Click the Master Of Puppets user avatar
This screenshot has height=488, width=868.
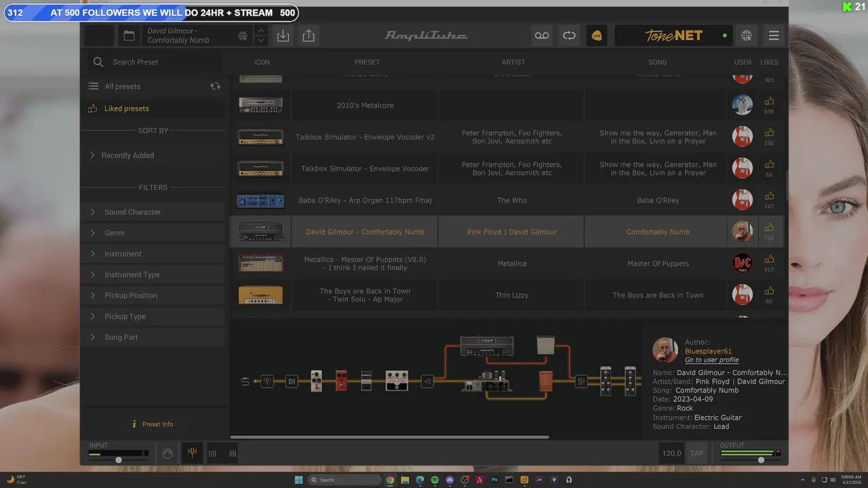pyautogui.click(x=743, y=263)
